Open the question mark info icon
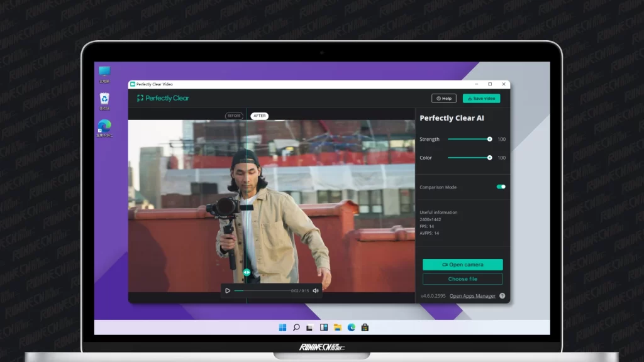This screenshot has height=362, width=644. [x=502, y=295]
